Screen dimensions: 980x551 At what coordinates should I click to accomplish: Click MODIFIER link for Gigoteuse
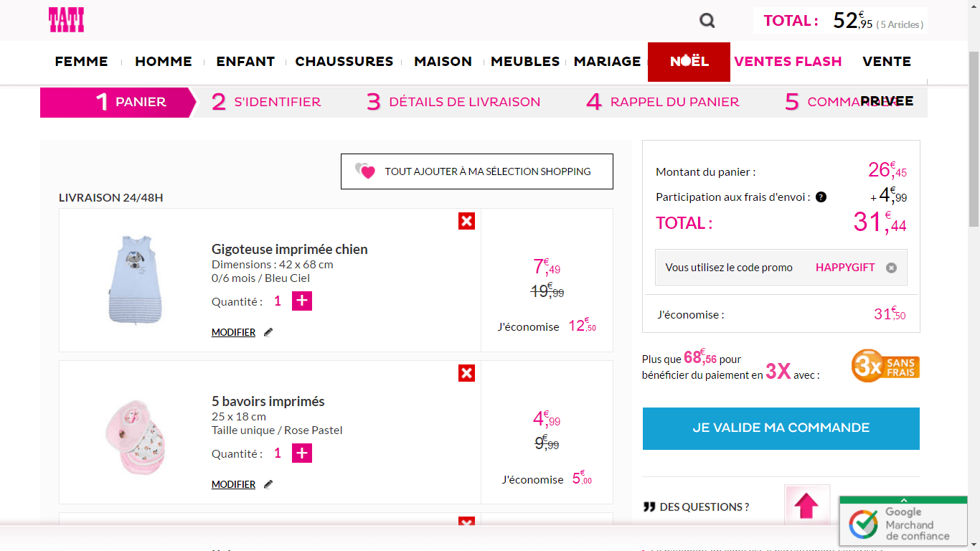point(234,333)
